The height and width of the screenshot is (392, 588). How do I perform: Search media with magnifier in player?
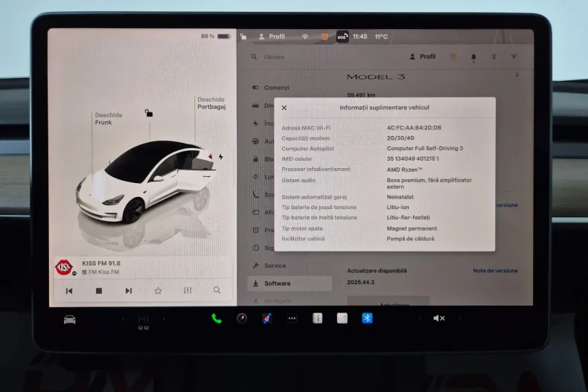[x=217, y=290]
